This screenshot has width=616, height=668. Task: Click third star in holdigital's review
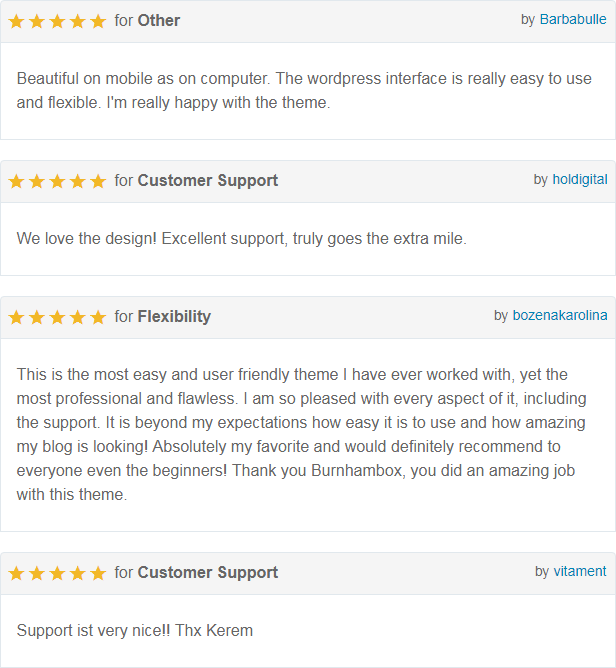pos(57,181)
